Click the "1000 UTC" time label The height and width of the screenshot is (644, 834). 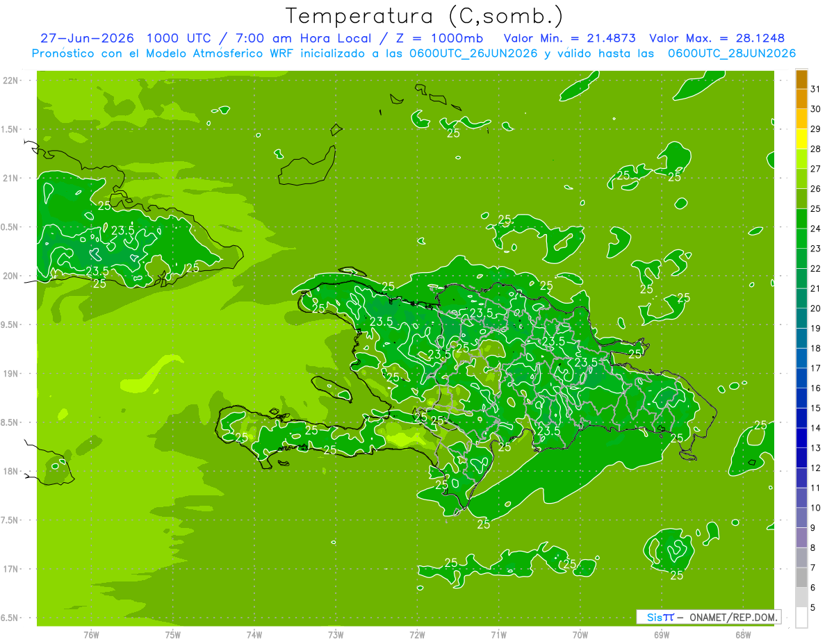pos(179,38)
